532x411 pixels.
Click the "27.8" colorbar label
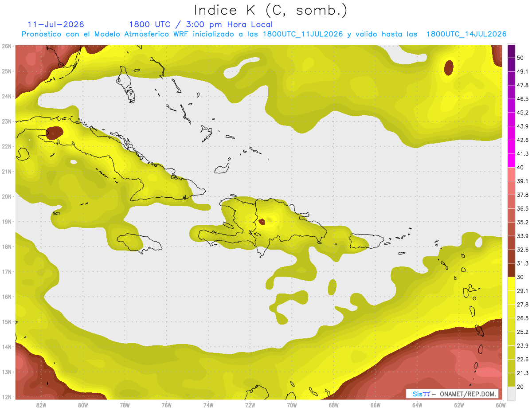pyautogui.click(x=523, y=304)
